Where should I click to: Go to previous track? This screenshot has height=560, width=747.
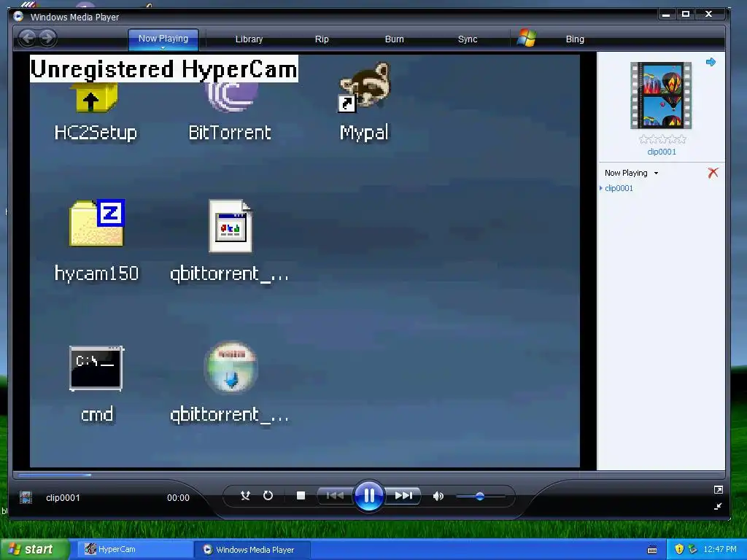pyautogui.click(x=335, y=496)
